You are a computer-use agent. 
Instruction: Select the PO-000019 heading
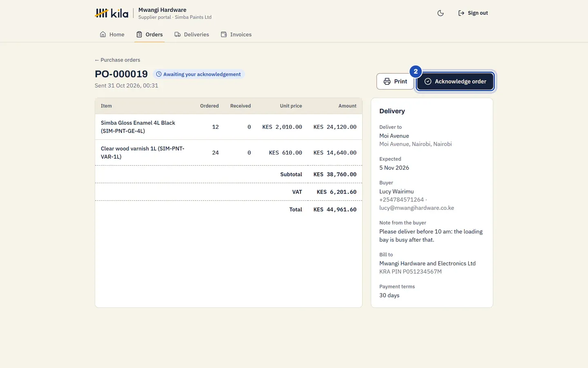click(121, 74)
